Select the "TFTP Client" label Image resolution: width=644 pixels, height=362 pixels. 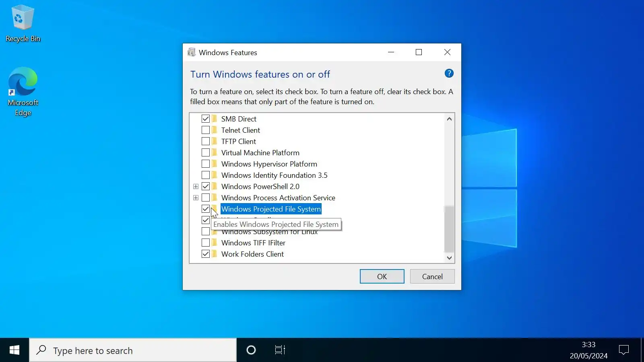[x=239, y=141]
